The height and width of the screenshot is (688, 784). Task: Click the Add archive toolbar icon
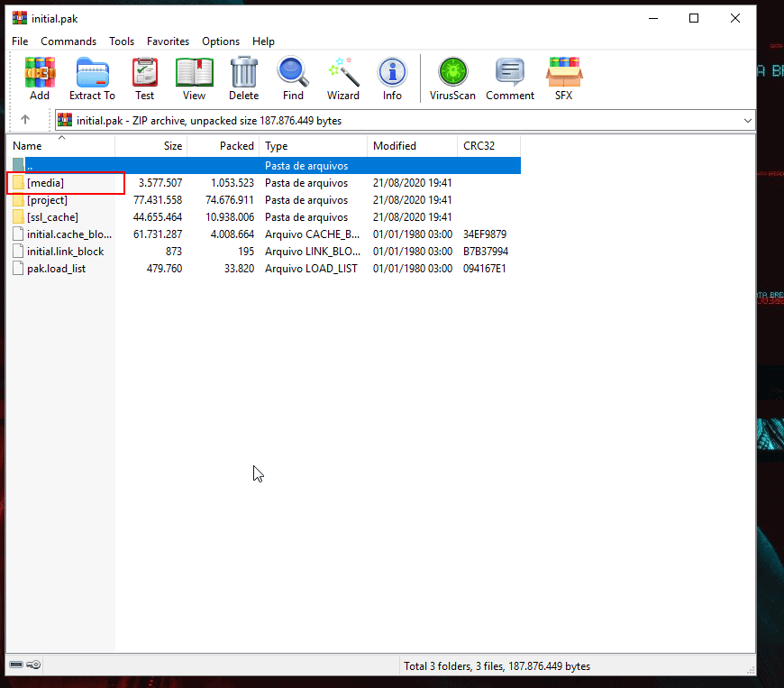coord(40,78)
